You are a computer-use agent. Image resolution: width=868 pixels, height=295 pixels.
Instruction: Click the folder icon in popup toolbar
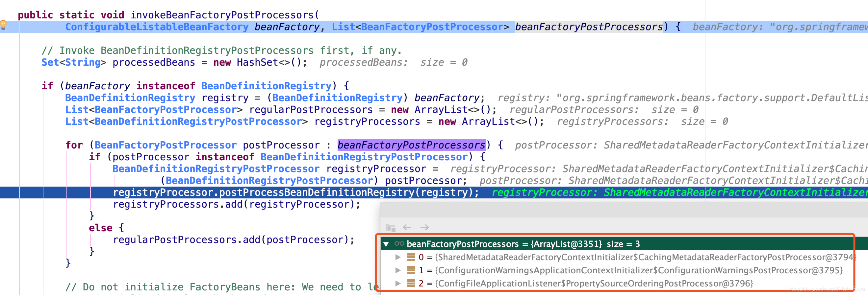pyautogui.click(x=390, y=228)
